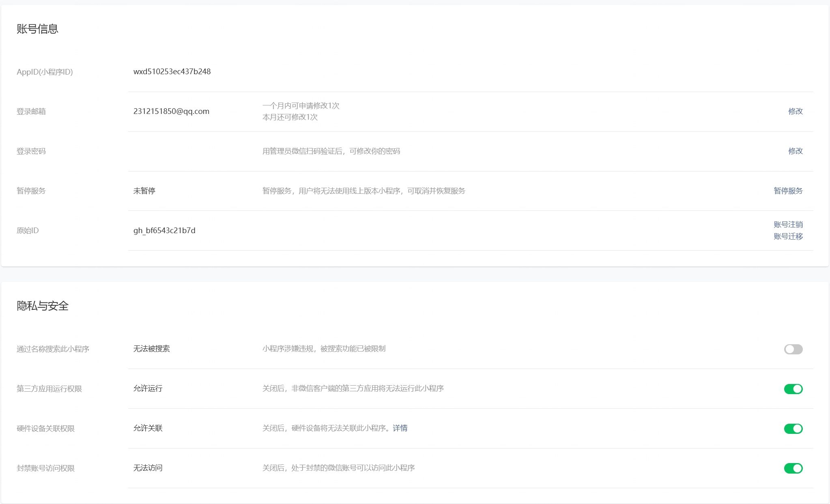Click the 无法被搜索 status text
The image size is (830, 504).
pyautogui.click(x=152, y=349)
